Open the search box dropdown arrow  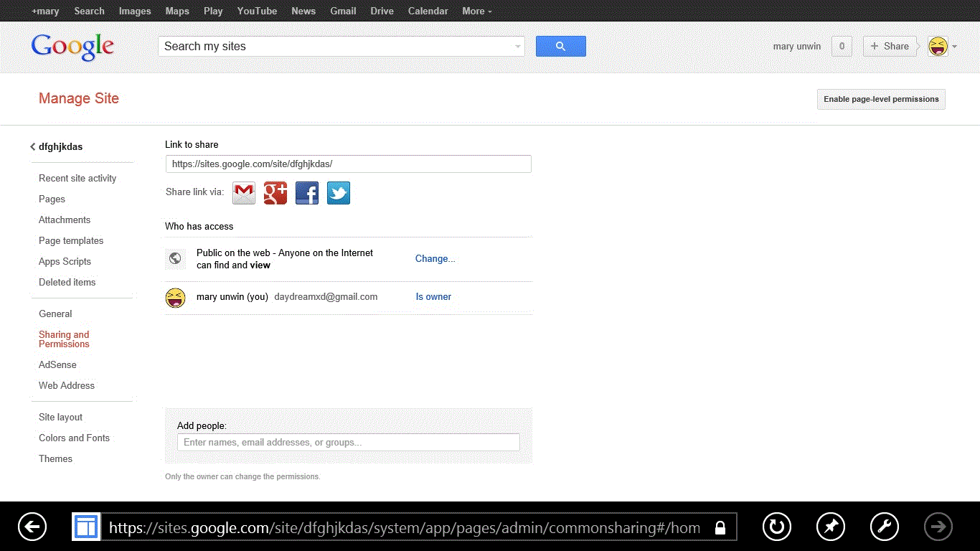517,47
